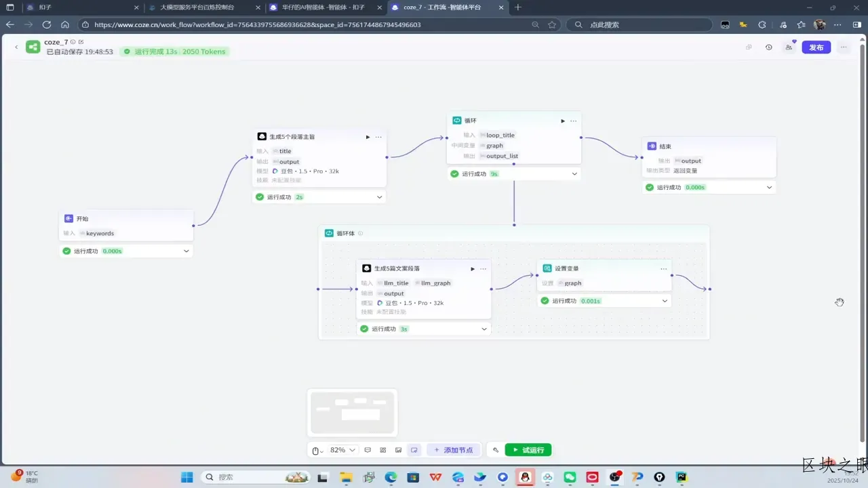This screenshot has height=488, width=868.
Task: Click the workflow minimap thumbnail
Action: (352, 412)
